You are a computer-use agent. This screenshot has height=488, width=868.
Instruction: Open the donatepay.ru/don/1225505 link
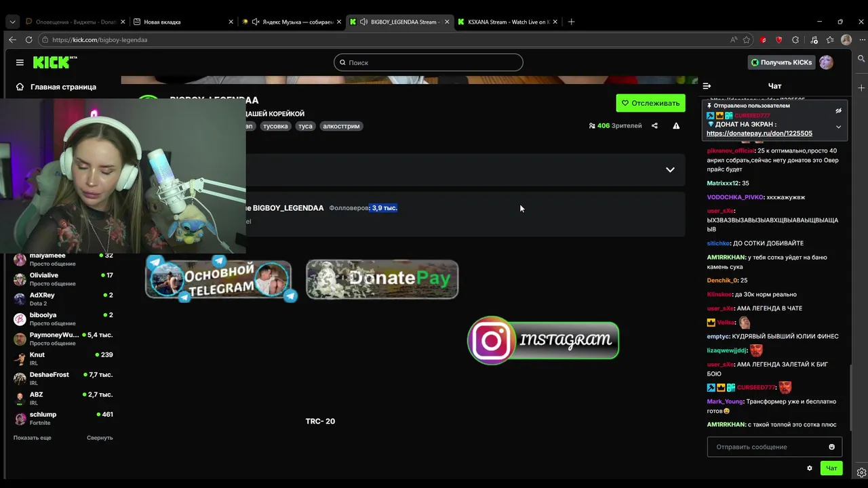click(x=759, y=134)
